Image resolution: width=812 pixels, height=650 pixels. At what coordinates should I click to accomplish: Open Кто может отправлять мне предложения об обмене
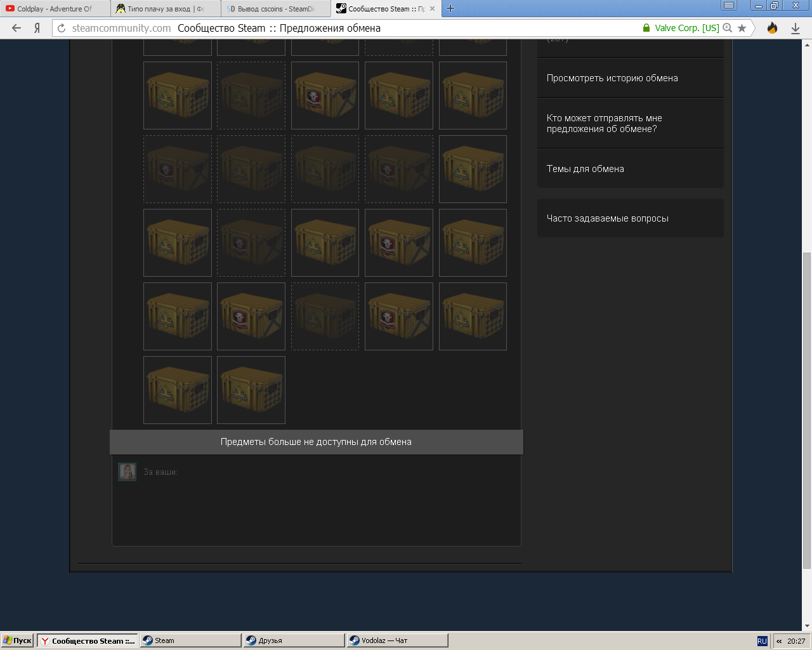(605, 123)
